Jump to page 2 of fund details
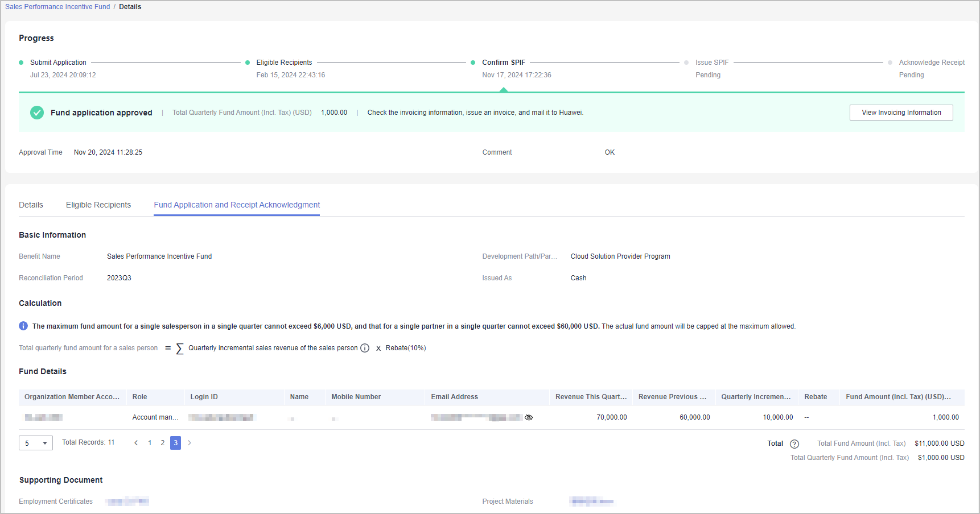This screenshot has width=980, height=514. [163, 443]
